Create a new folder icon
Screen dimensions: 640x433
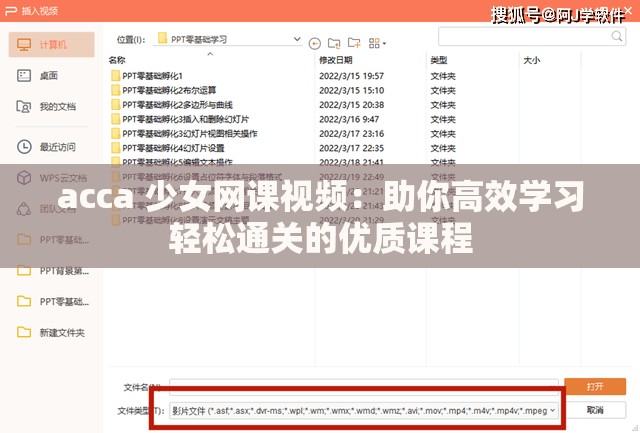click(354, 42)
